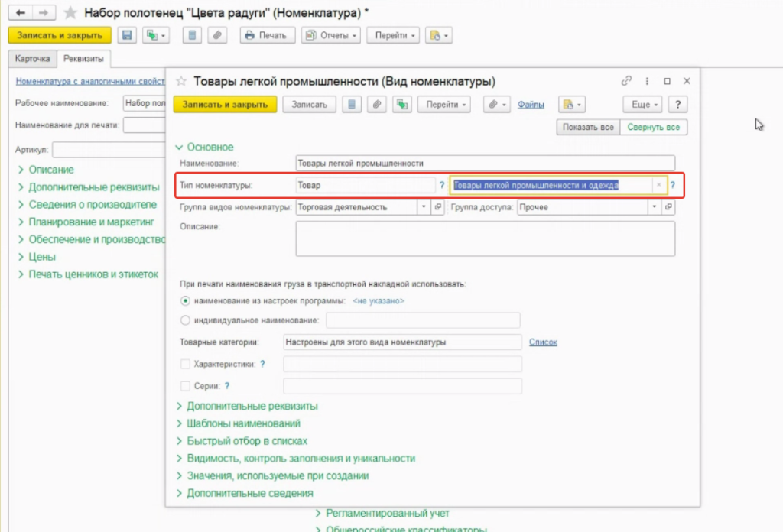This screenshot has height=532, width=783.
Task: Open the Группа видов номенклатуры field's open-form icon
Action: [437, 207]
